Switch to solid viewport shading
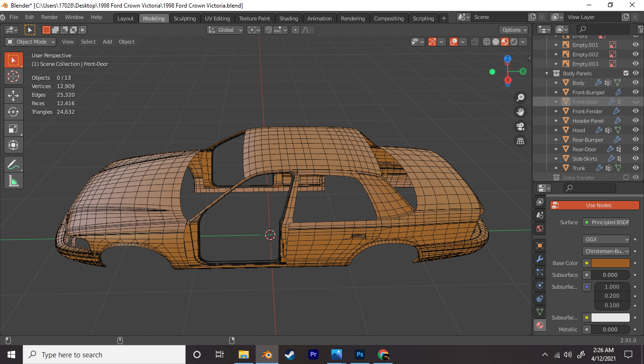Screen dimensions: 644x364 (495, 42)
